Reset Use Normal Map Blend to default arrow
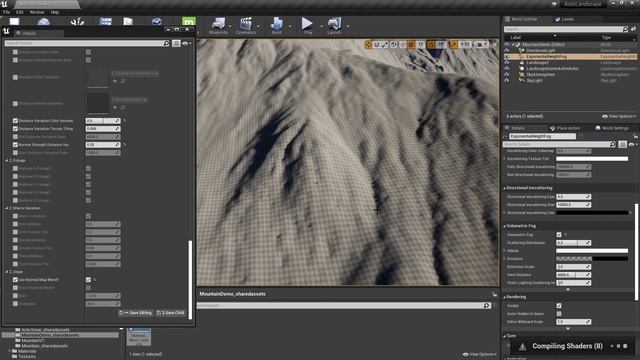This screenshot has width=640, height=360. coord(94,280)
